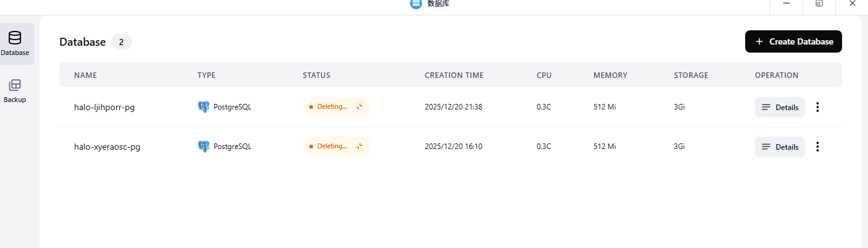Click the NAME column header
Viewport: 868px width, 248px height.
tap(85, 75)
